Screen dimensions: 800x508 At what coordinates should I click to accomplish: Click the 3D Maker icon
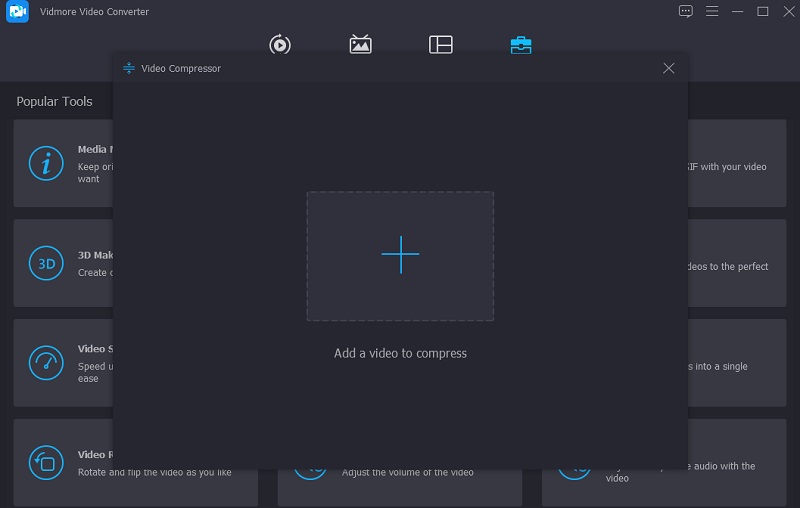(x=46, y=263)
